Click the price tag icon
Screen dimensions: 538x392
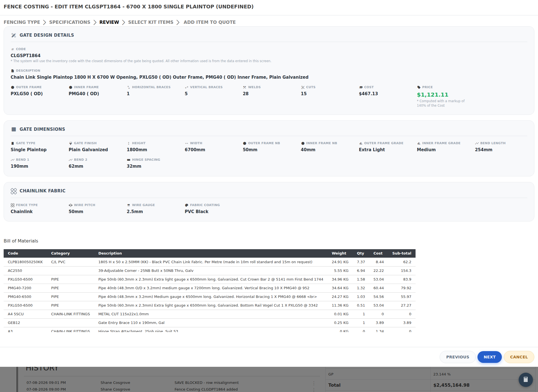(x=419, y=87)
